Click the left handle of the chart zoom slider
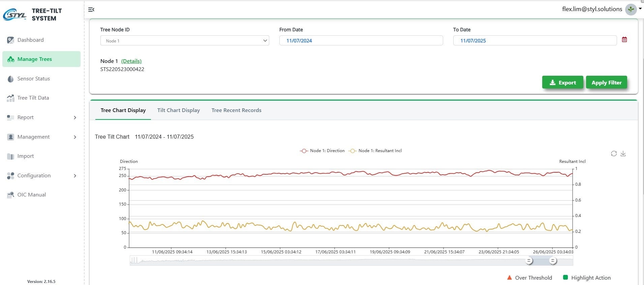This screenshot has height=285, width=644. [x=529, y=261]
